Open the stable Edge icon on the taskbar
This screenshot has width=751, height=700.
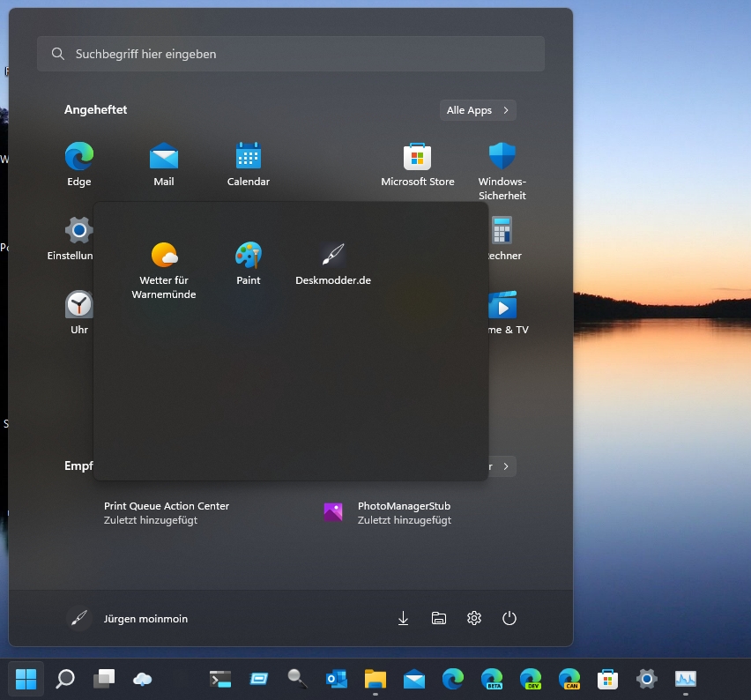453,679
